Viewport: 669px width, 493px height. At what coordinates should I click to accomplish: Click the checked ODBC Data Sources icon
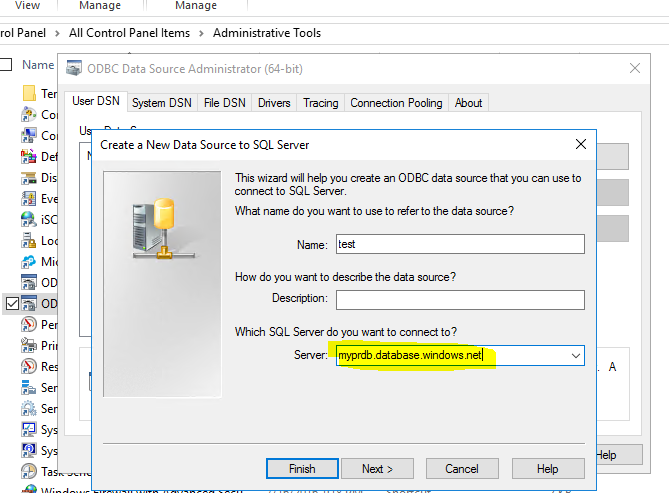point(29,303)
